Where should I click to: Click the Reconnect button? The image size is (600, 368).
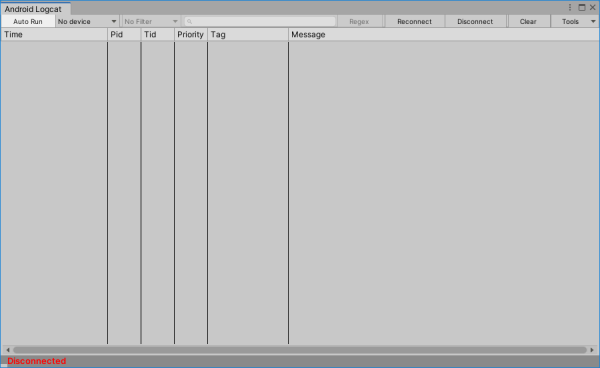click(414, 21)
